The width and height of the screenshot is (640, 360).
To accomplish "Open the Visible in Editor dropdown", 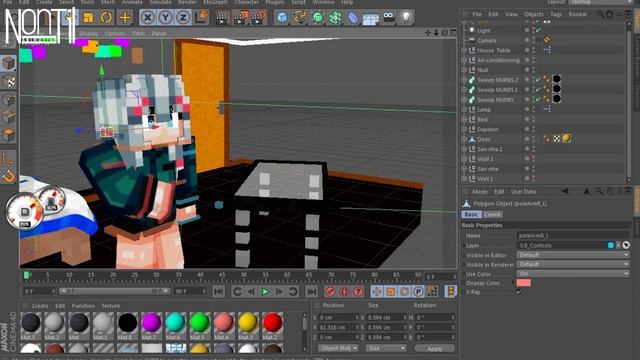I will pos(573,255).
